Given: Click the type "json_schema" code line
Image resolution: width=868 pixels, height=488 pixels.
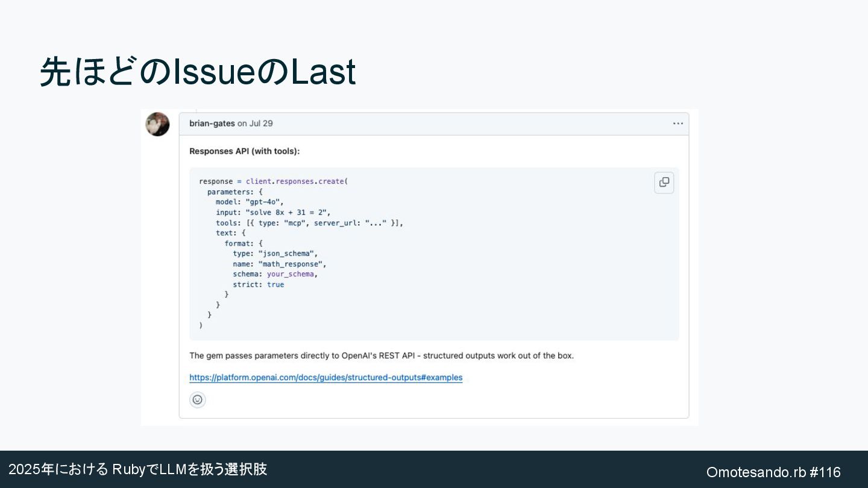Looking at the screenshot, I should coord(275,254).
